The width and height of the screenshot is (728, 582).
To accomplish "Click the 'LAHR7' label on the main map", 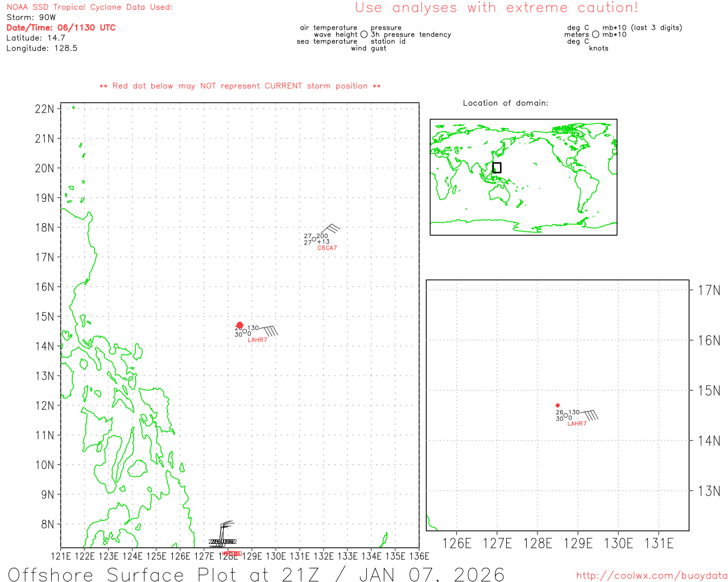I will tap(257, 340).
